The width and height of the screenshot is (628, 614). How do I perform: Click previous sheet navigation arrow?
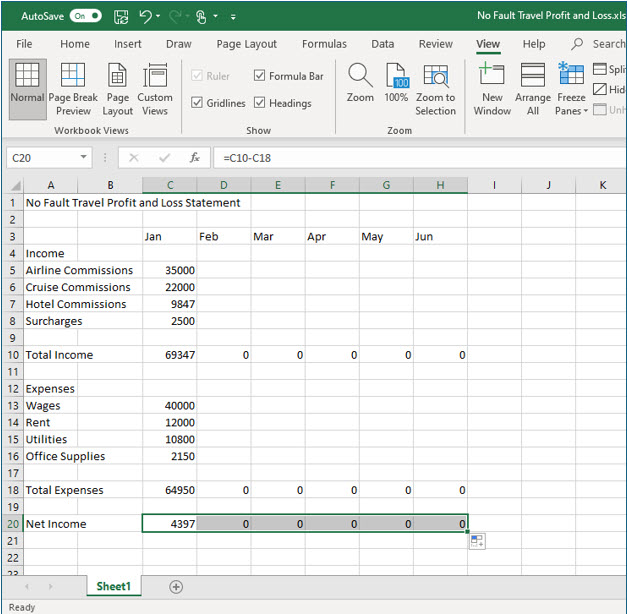tap(27, 587)
